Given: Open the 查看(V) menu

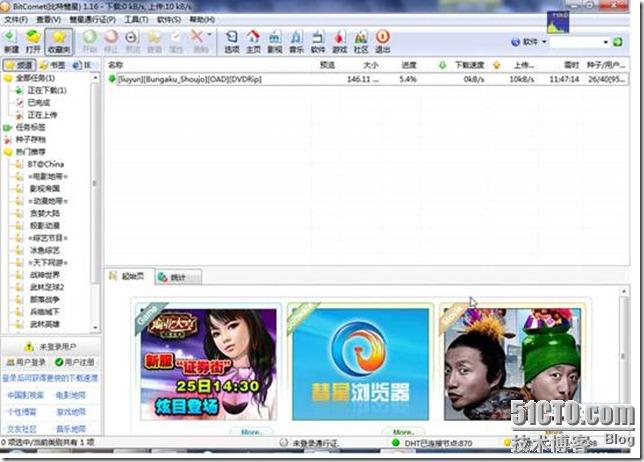Looking at the screenshot, I should tap(48, 20).
